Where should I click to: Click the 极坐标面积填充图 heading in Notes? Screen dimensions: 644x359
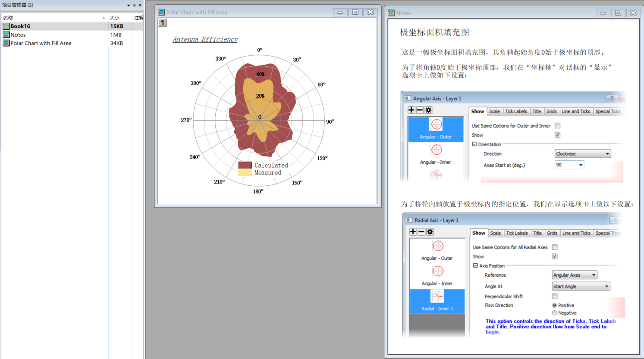click(x=434, y=32)
